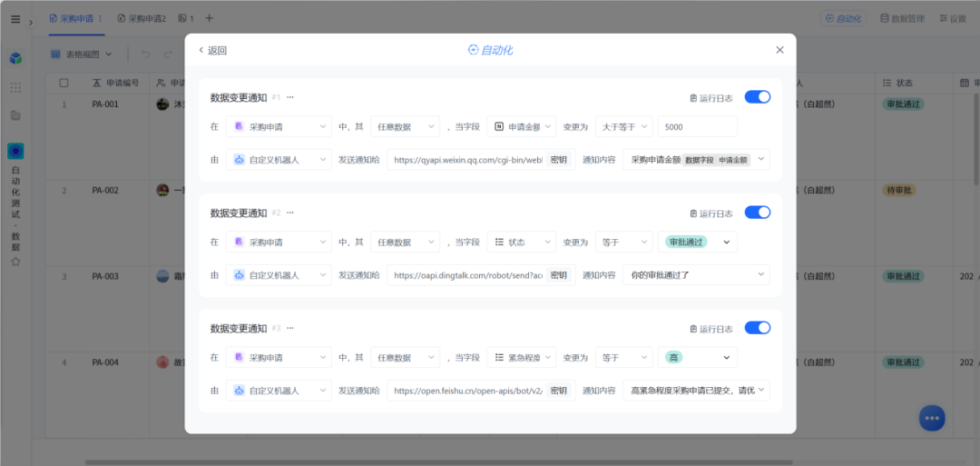Image resolution: width=980 pixels, height=466 pixels.
Task: View 运行日志 for rule #3
Action: [x=711, y=329]
